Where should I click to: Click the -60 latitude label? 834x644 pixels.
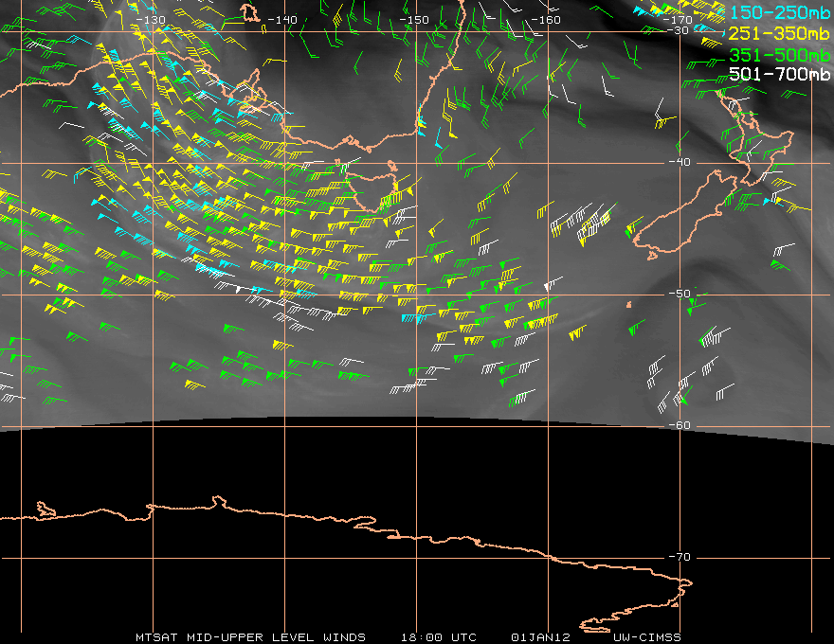point(680,425)
